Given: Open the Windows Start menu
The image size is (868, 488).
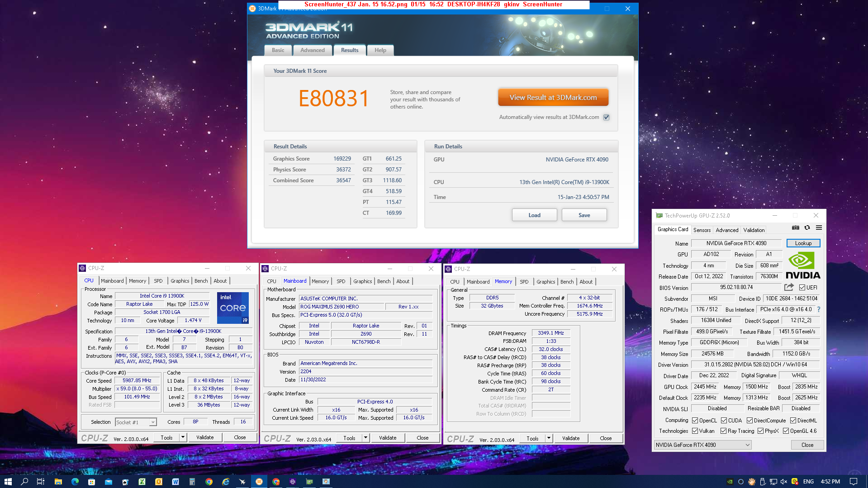Looking at the screenshot, I should click(x=8, y=482).
